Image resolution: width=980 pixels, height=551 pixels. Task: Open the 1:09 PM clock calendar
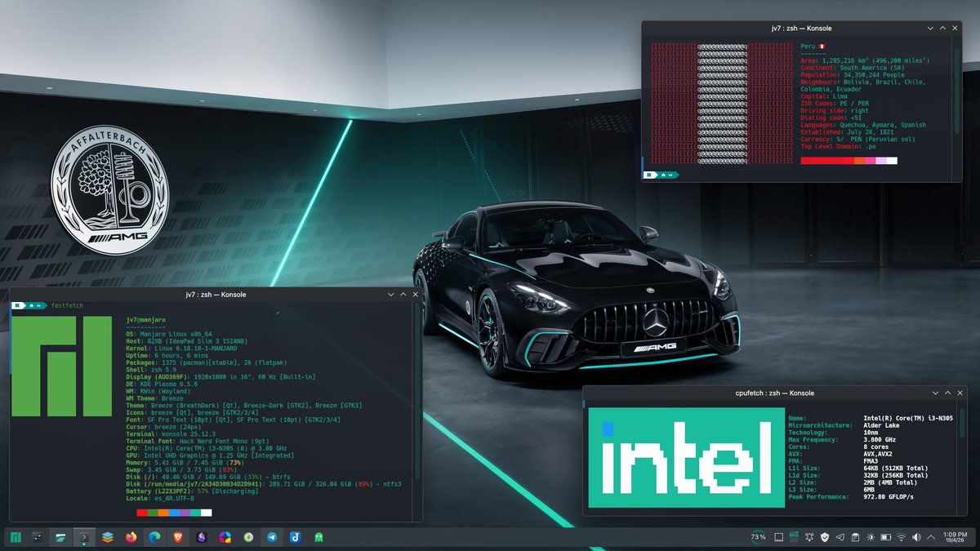[955, 537]
